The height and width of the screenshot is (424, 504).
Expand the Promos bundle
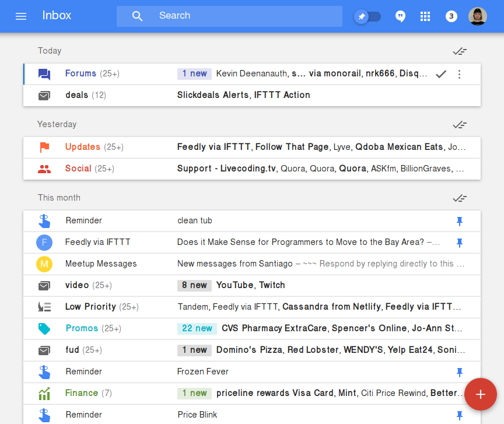coord(252,328)
